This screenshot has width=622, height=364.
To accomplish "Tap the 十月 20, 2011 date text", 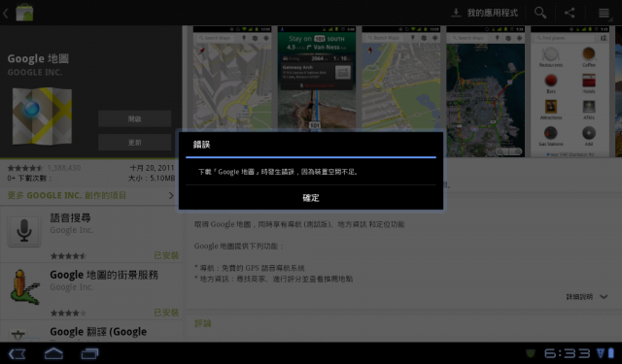I will tap(153, 168).
